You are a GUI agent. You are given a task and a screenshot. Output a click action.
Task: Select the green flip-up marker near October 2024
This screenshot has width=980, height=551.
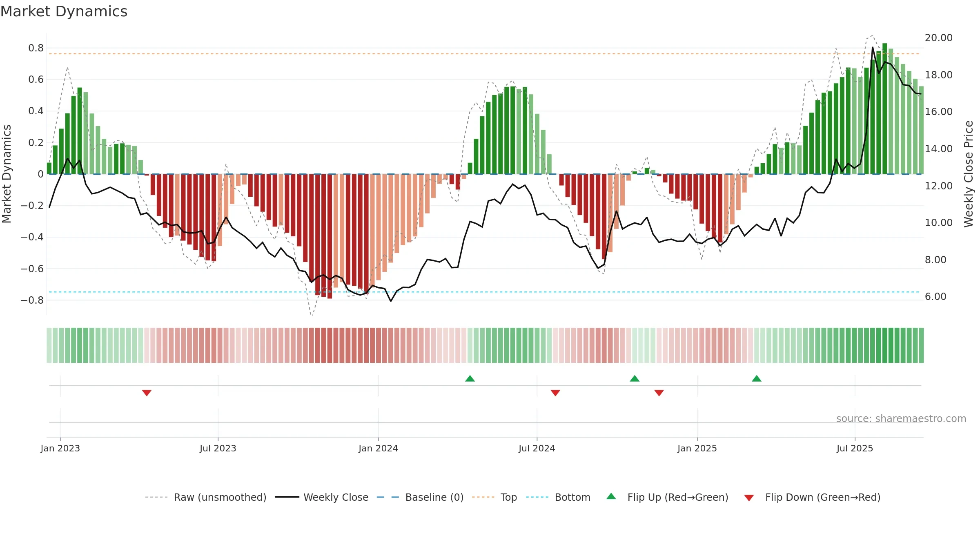click(635, 378)
